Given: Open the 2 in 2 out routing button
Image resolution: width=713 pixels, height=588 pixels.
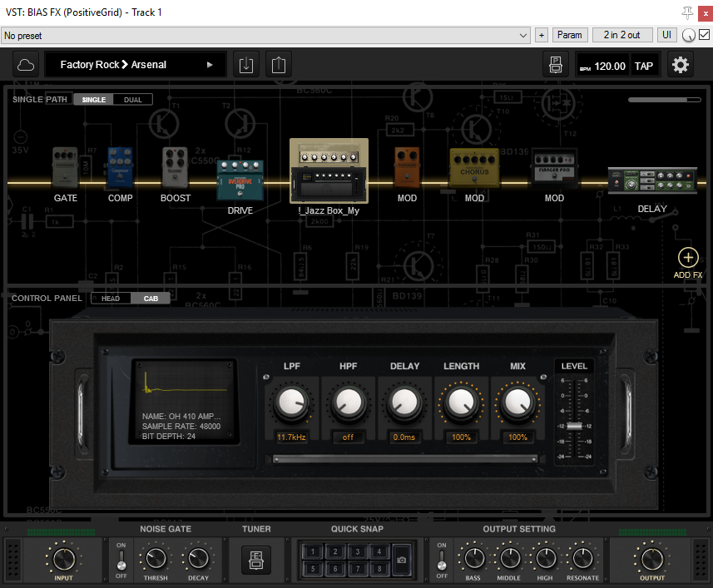Looking at the screenshot, I should tap(621, 35).
